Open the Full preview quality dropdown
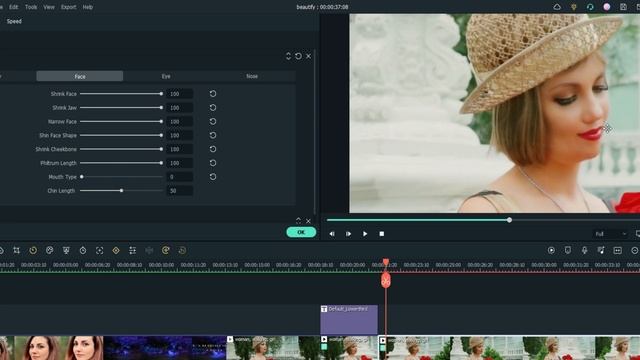640x360 pixels. pyautogui.click(x=611, y=234)
